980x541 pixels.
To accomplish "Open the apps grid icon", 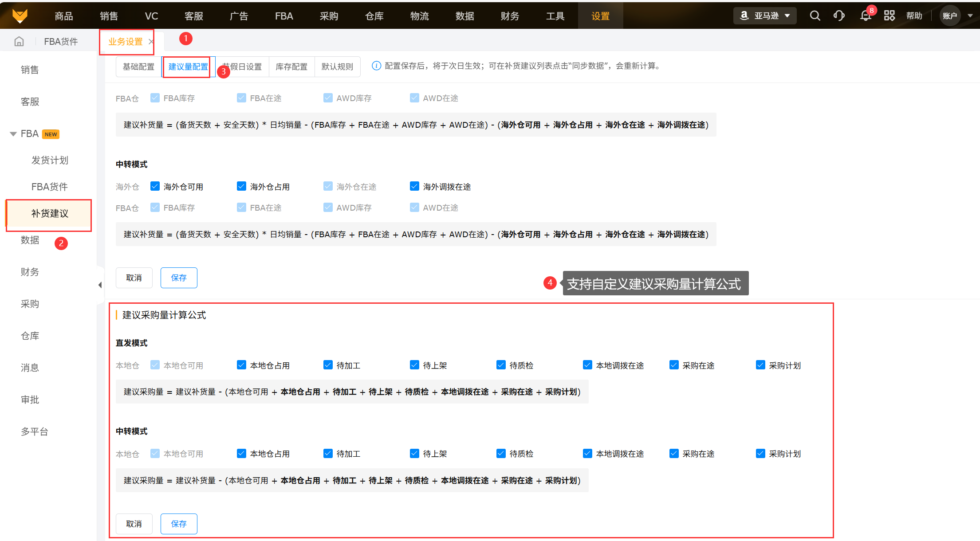I will click(889, 16).
